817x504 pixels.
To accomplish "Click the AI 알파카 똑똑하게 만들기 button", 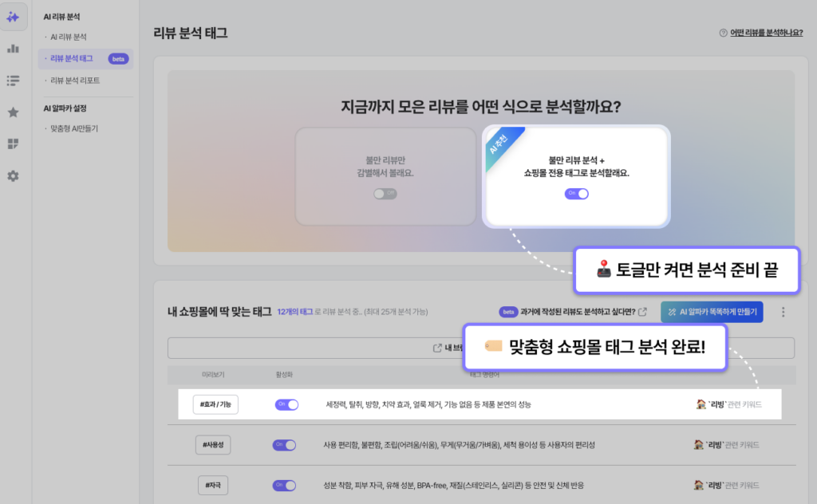I will pyautogui.click(x=712, y=312).
